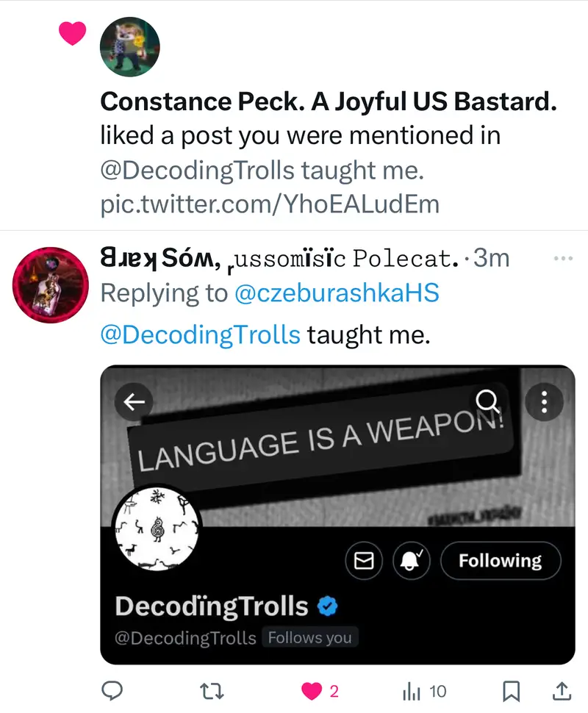Image resolution: width=588 pixels, height=713 pixels.
Task: Tap the back arrow in embedded profile
Action: (134, 401)
